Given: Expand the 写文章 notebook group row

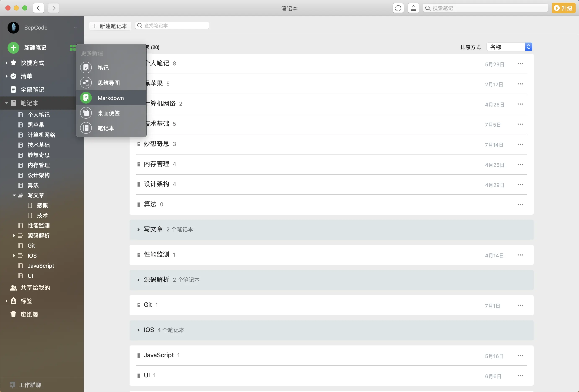Looking at the screenshot, I should (x=139, y=230).
